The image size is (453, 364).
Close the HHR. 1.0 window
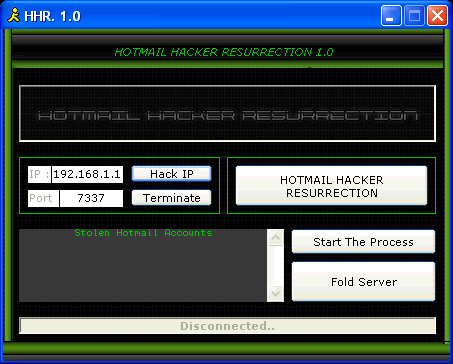coord(437,16)
